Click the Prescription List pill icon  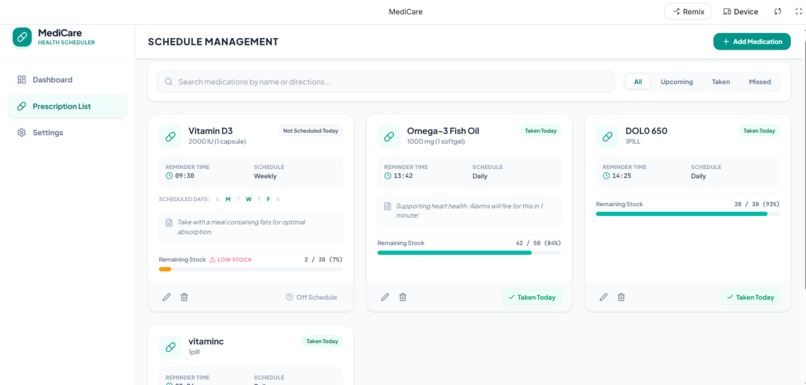coord(22,106)
